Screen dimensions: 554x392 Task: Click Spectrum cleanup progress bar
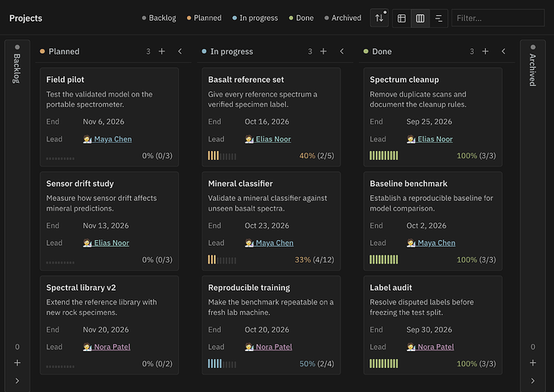pyautogui.click(x=384, y=156)
